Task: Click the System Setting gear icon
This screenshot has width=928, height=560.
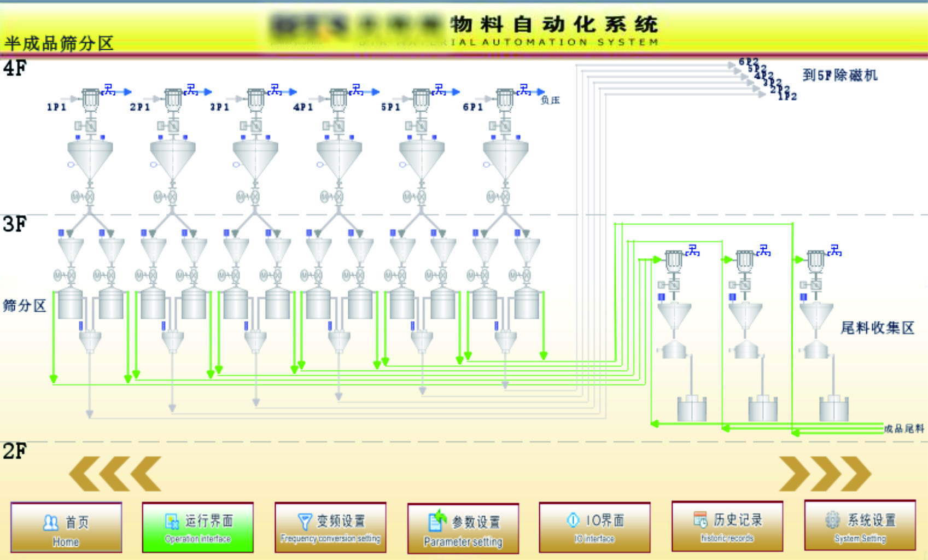Action: (x=832, y=520)
